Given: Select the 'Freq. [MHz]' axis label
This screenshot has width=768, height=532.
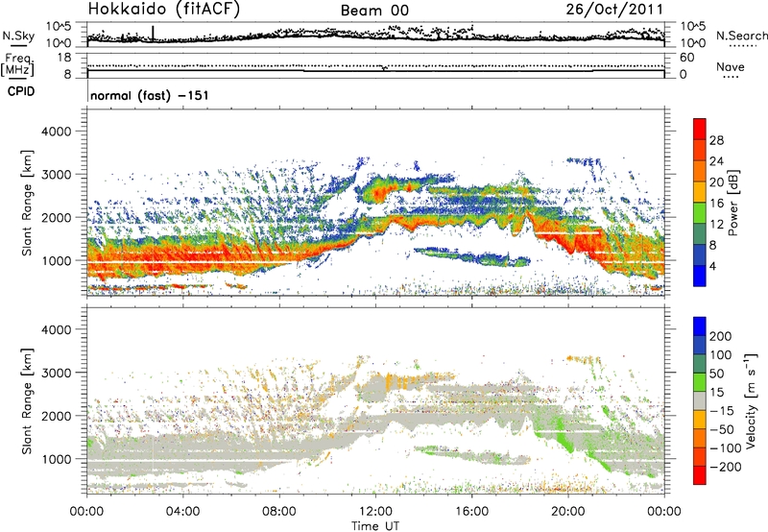Looking at the screenshot, I should [17, 65].
